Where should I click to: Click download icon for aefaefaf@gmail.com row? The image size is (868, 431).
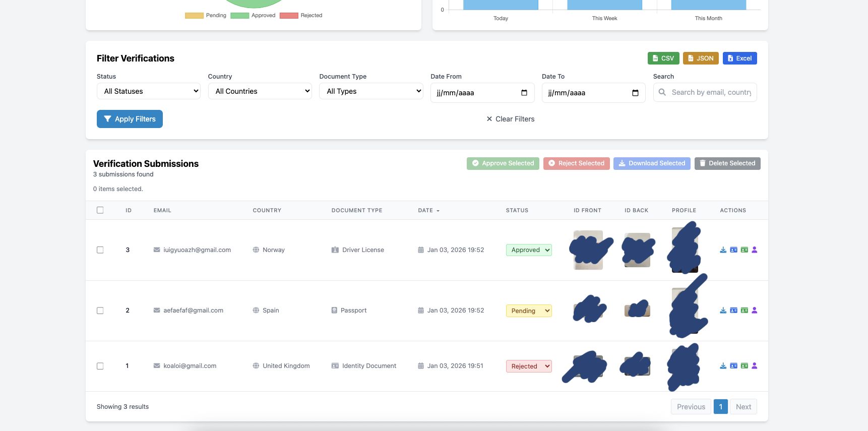[723, 311]
